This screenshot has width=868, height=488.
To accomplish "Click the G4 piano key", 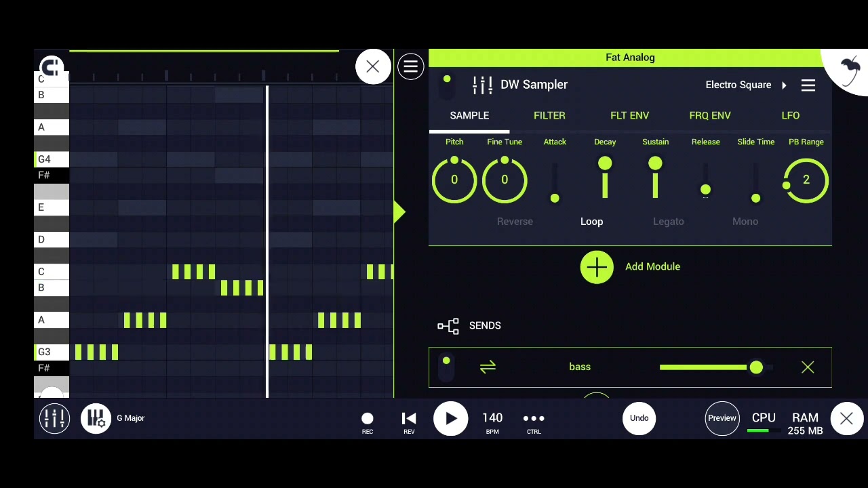I will tap(52, 159).
